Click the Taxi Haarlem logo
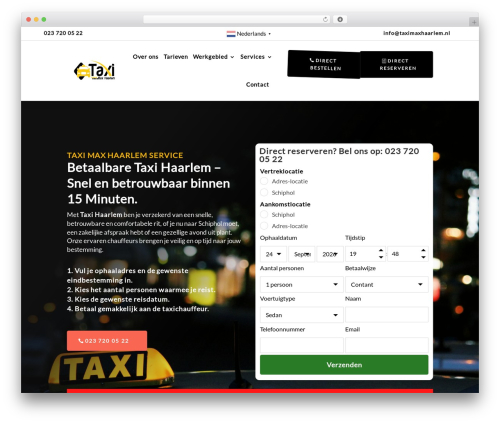 point(94,70)
